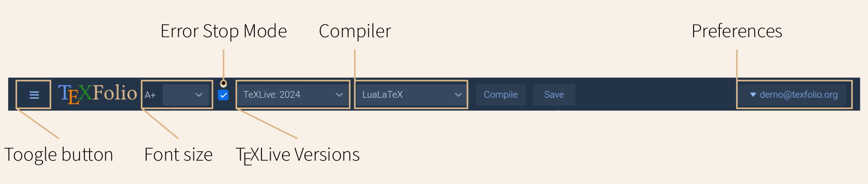The image size is (868, 184).
Task: Uncheck the Error Stop Mode checkbox
Action: [x=223, y=95]
